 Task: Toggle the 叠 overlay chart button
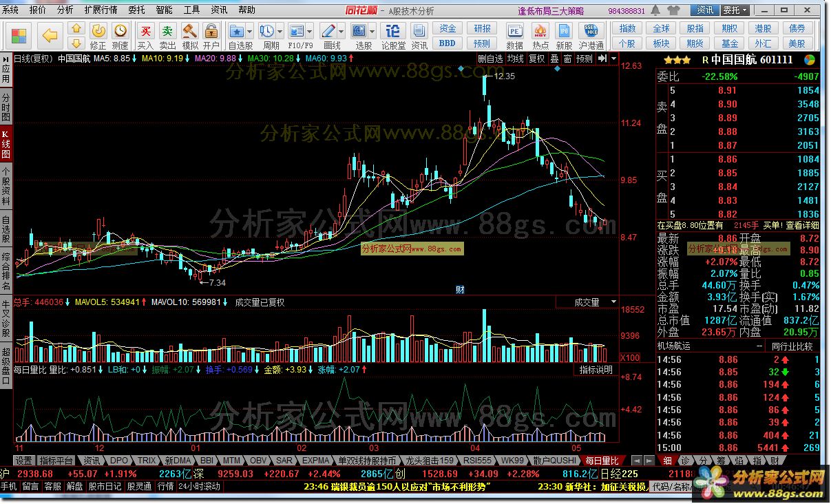coord(554,59)
